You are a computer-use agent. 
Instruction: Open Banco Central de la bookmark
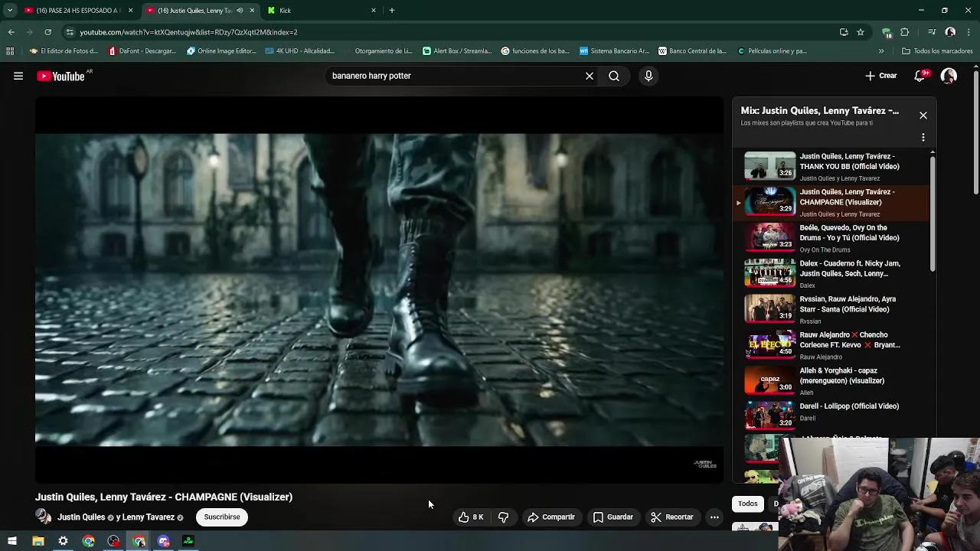tap(693, 51)
